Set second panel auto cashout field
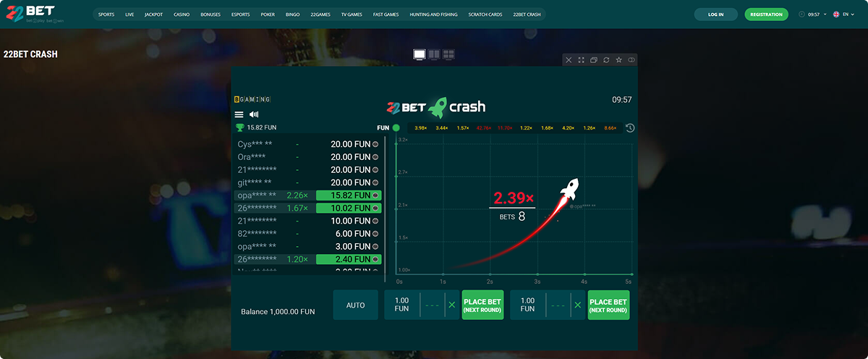 point(558,305)
